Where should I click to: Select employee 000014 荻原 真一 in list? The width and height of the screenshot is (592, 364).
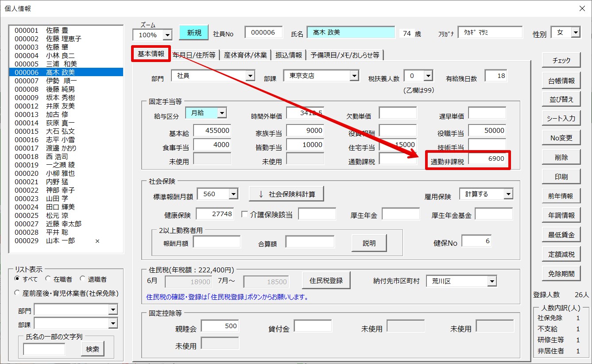point(45,123)
